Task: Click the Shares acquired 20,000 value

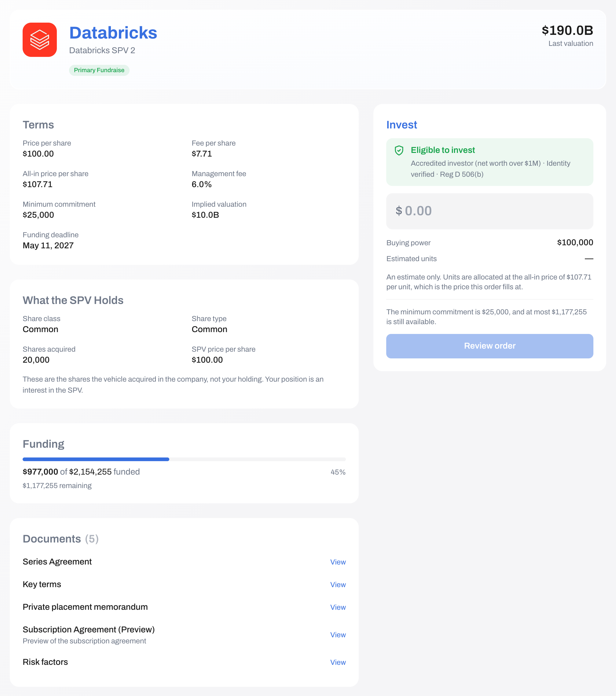Action: click(36, 360)
